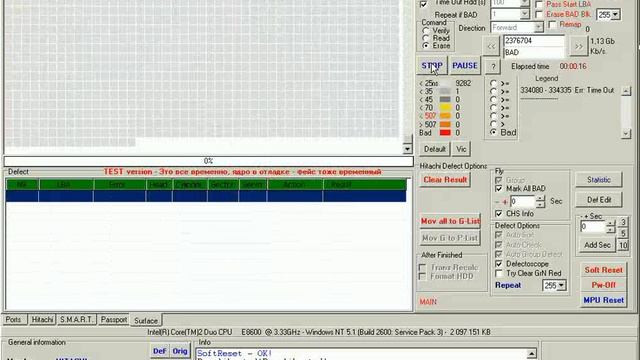Click the 10 sector preset button
Screen dimensions: 640x360
tap(623, 245)
